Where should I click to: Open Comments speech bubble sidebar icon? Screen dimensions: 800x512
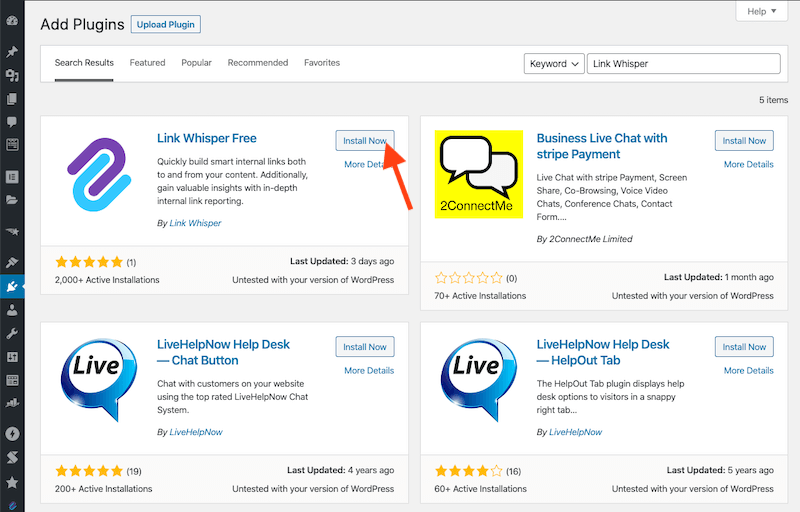12,122
